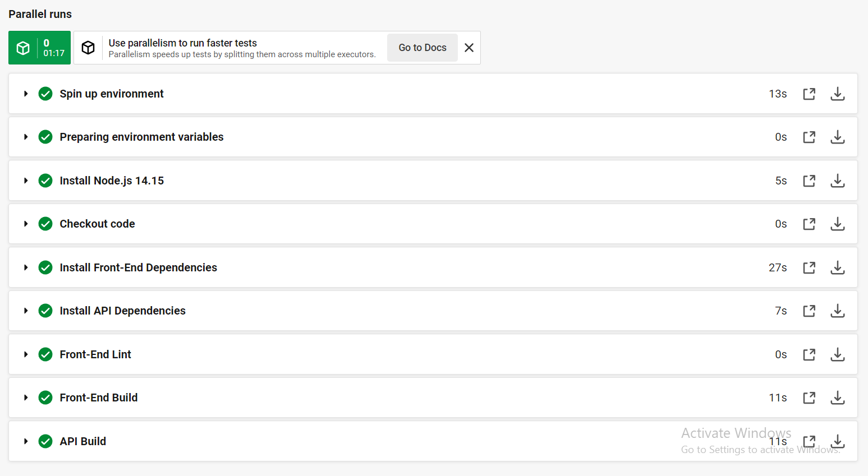
Task: Expand the Preparing environment variables step
Action: point(26,137)
